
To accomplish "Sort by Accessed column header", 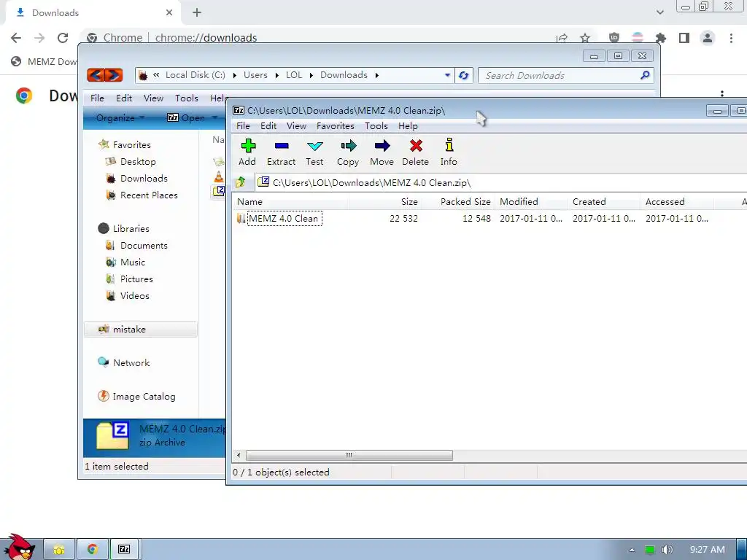I will pyautogui.click(x=677, y=202).
